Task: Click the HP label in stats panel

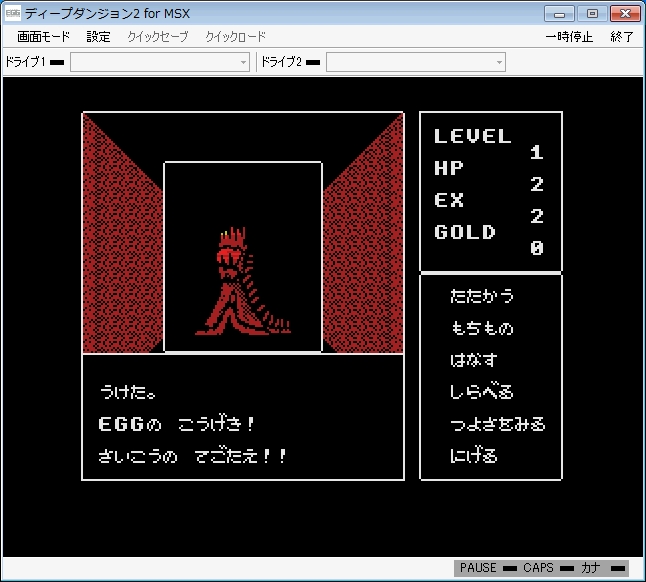Action: [449, 168]
